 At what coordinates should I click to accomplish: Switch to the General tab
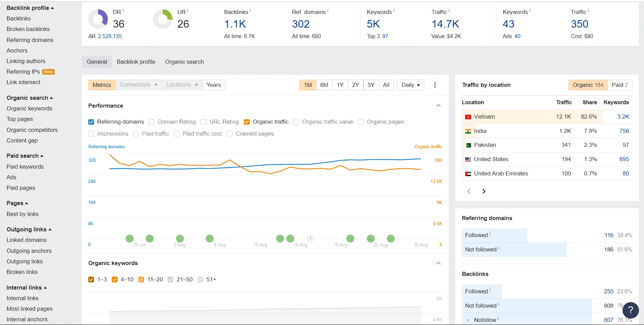[x=97, y=62]
